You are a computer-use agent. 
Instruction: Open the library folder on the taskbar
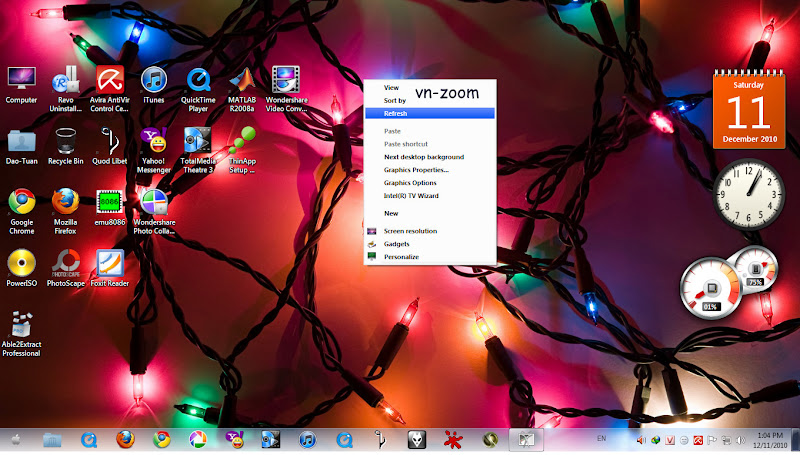click(52, 440)
